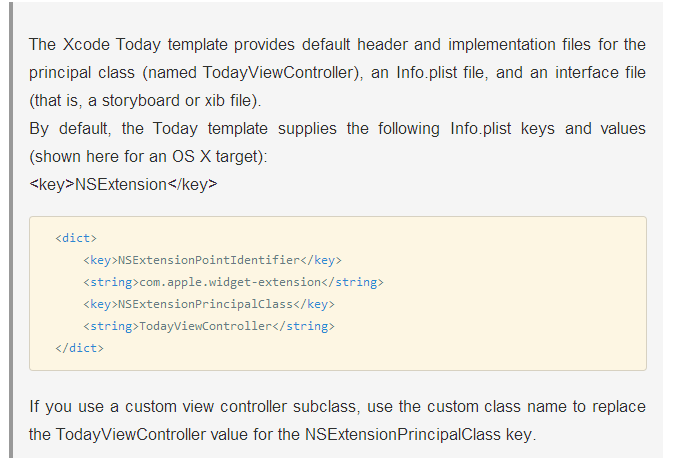Image resolution: width=677 pixels, height=458 pixels.
Task: Click the gray vertical bar at the left edge
Action: 11,229
